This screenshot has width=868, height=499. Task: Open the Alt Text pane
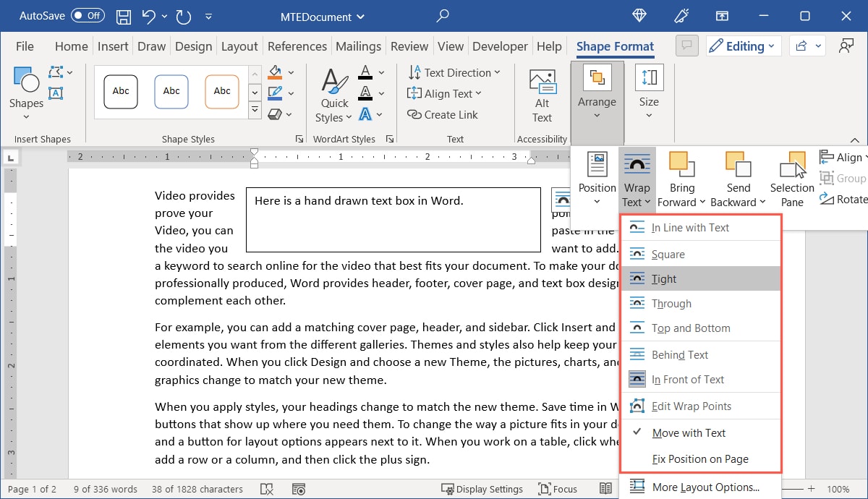pyautogui.click(x=542, y=95)
